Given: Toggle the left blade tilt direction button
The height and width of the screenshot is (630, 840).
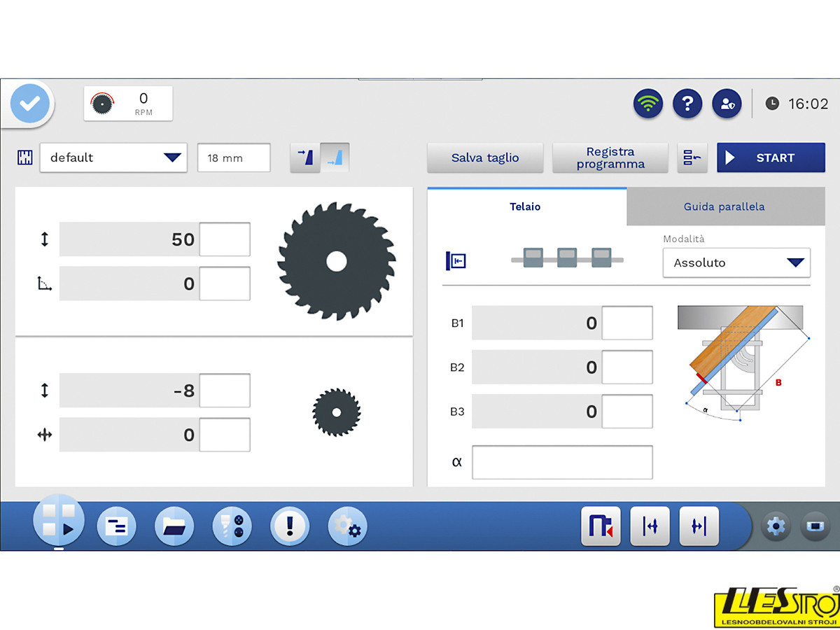Looking at the screenshot, I should pyautogui.click(x=305, y=157).
